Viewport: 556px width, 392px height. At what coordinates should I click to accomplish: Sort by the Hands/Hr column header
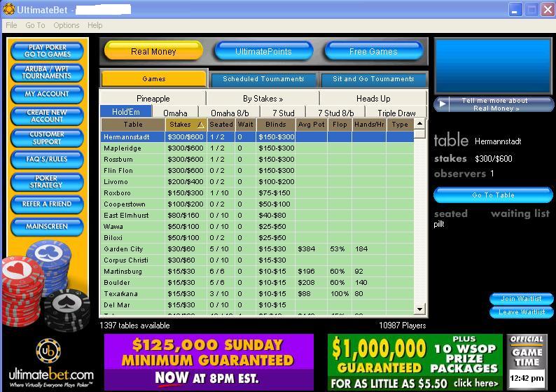point(369,125)
